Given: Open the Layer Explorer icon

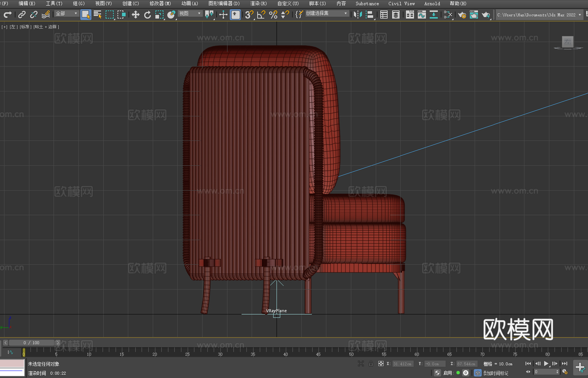Looking at the screenshot, I should point(396,14).
